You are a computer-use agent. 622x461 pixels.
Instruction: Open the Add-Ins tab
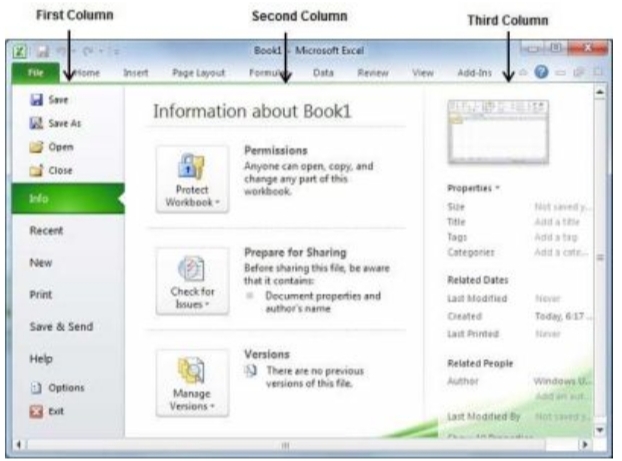tap(474, 73)
